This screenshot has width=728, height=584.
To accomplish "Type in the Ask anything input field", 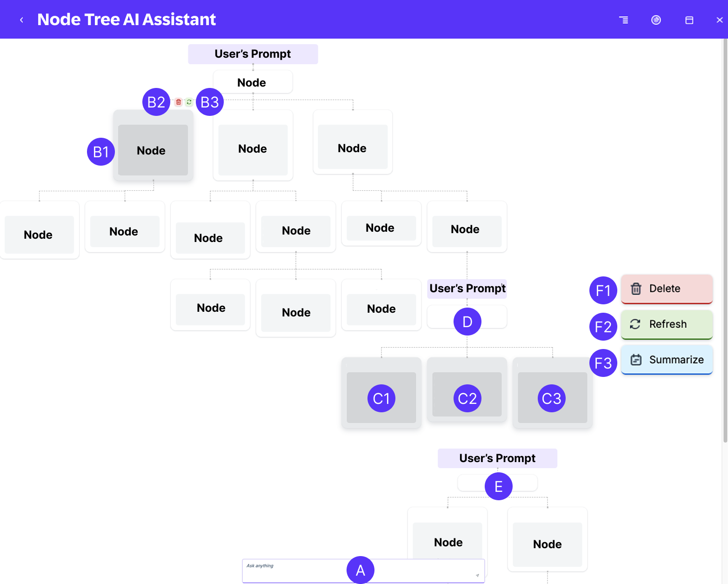I will (x=302, y=571).
